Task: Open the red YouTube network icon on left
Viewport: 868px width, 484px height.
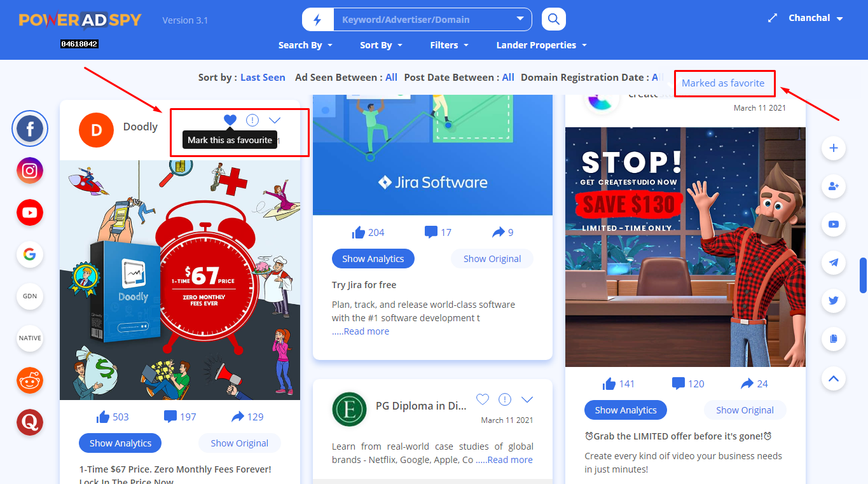Action: [x=30, y=212]
